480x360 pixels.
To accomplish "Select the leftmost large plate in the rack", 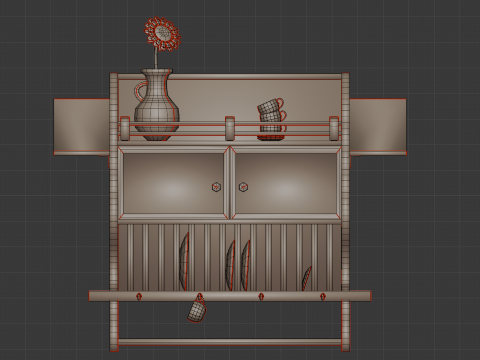I will pos(184,261).
